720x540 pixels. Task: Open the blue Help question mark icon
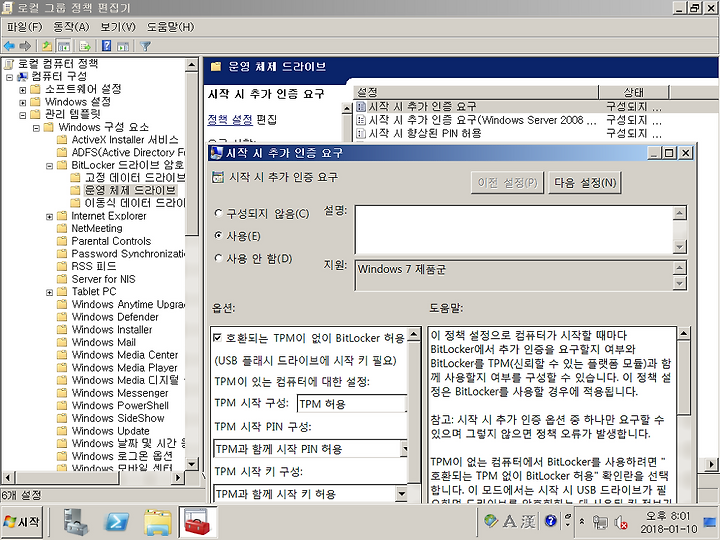point(107,45)
